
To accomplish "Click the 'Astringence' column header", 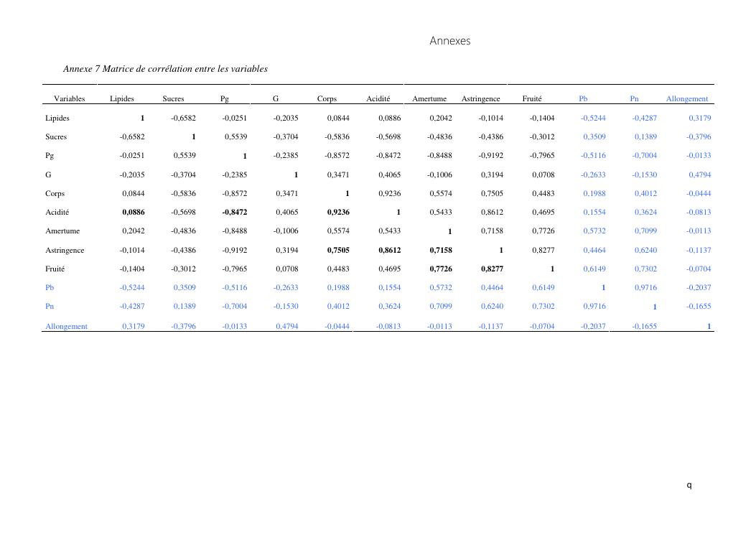I will tap(481, 99).
